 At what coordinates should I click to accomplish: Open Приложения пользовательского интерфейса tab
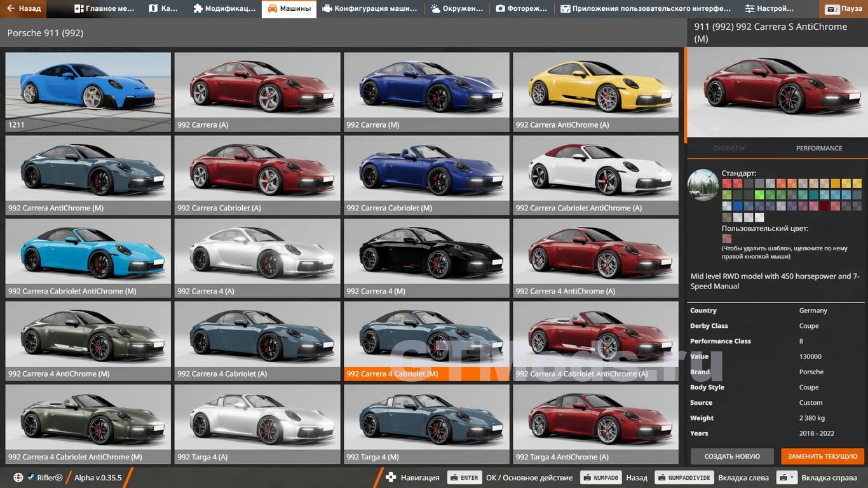coord(646,9)
